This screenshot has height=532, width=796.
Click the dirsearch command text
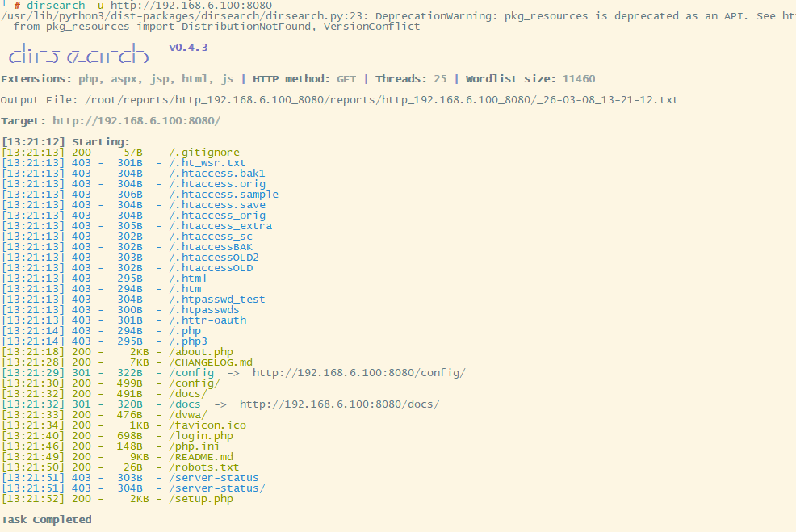pos(149,6)
